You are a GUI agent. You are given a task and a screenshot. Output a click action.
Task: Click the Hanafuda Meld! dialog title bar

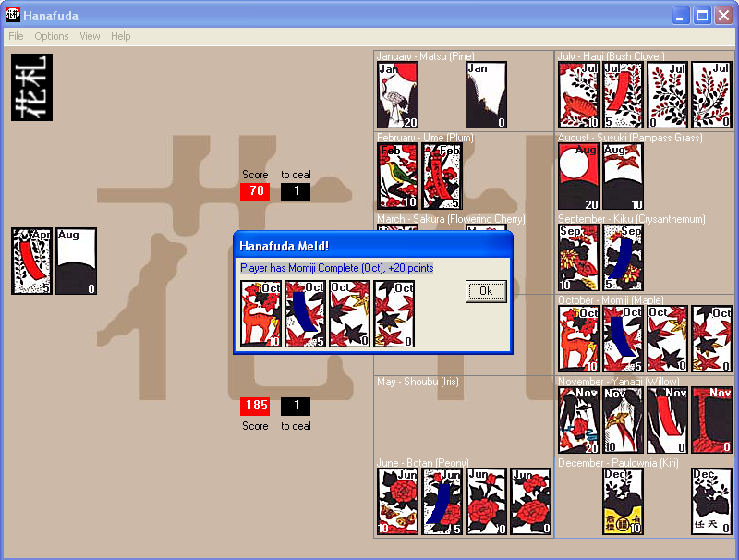[373, 246]
